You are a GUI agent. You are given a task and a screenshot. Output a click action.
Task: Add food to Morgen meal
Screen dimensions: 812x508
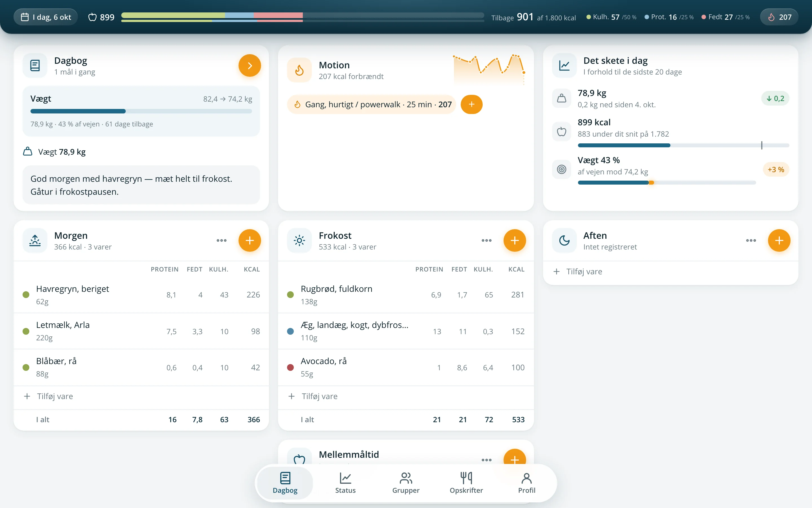(250, 240)
